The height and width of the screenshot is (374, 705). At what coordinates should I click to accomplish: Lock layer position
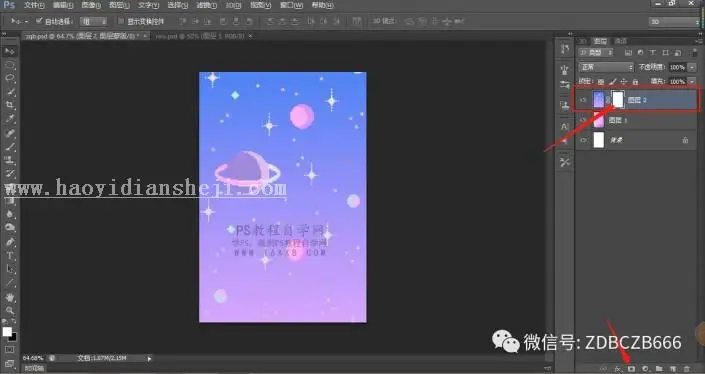tap(624, 81)
